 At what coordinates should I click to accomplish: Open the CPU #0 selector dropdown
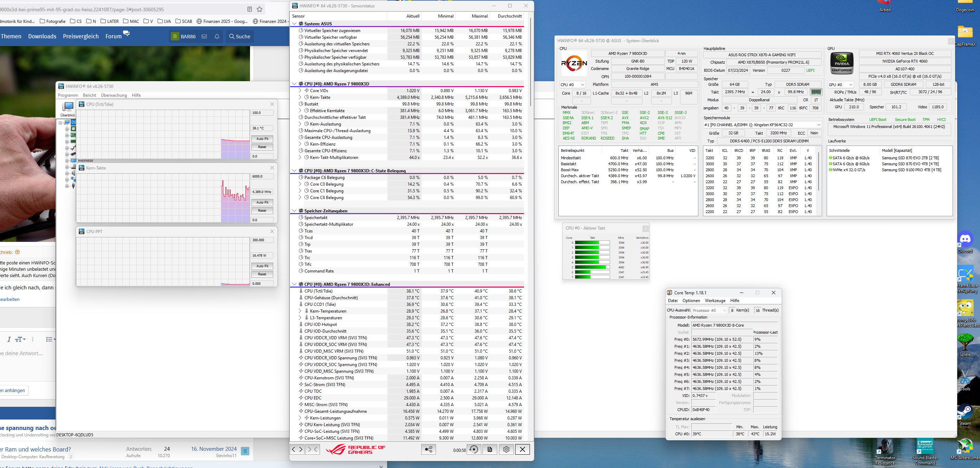pos(572,84)
